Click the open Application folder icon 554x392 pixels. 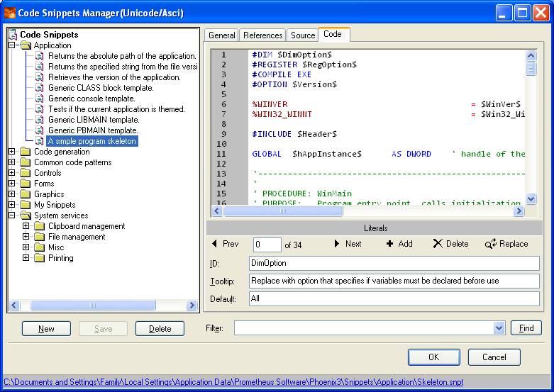26,45
